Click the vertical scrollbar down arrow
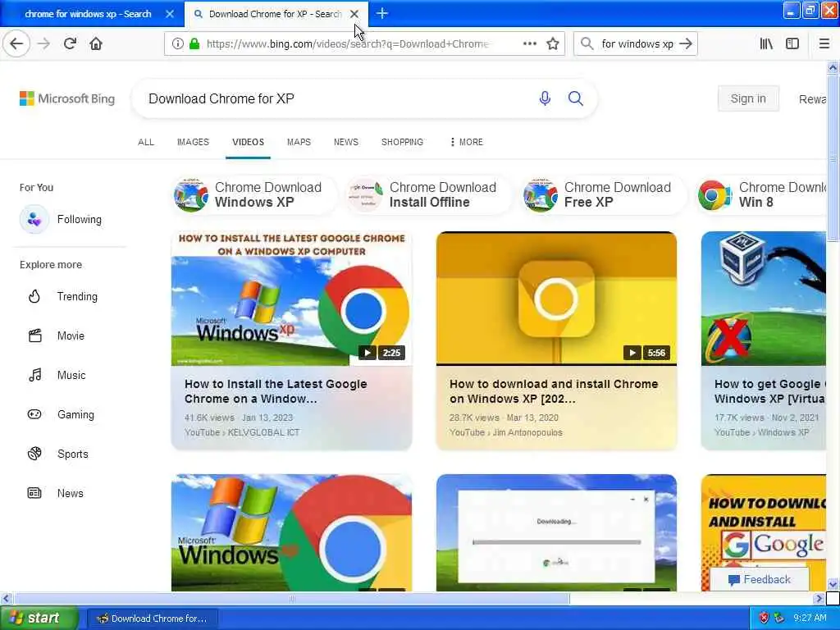The width and height of the screenshot is (840, 630). (833, 584)
